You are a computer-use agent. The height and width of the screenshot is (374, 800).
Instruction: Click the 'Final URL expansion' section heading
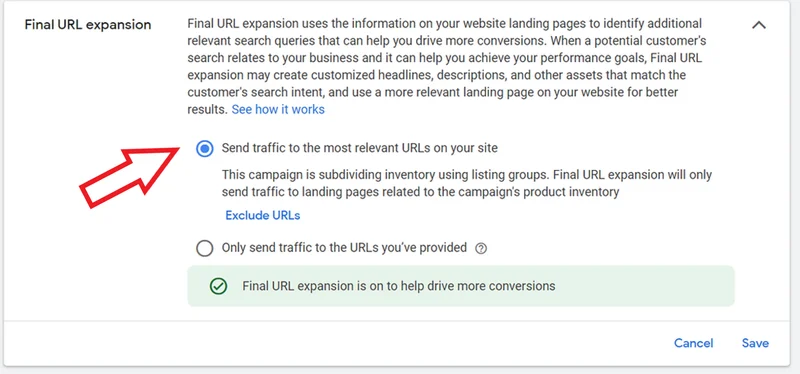88,24
